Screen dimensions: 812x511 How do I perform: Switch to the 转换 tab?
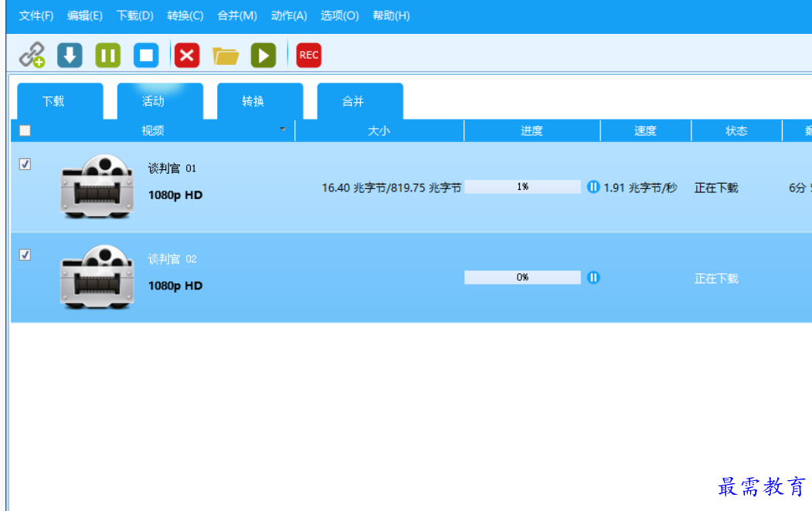(x=260, y=101)
